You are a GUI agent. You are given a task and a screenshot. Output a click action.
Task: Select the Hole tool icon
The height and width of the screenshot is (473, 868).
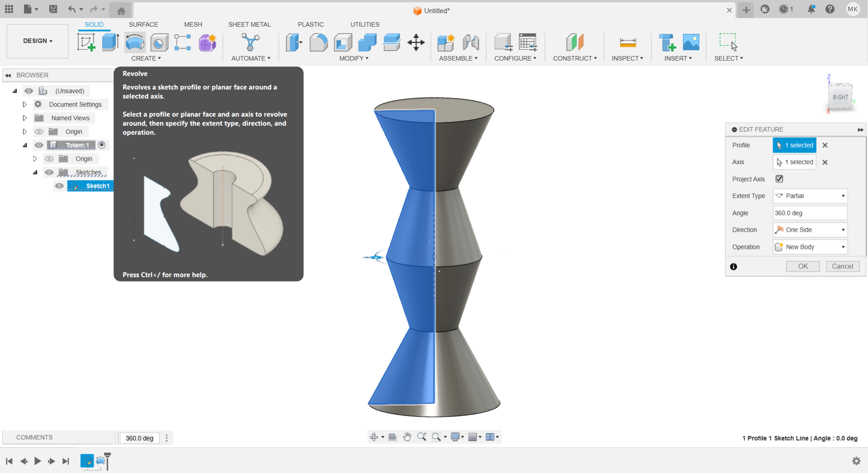click(x=159, y=43)
